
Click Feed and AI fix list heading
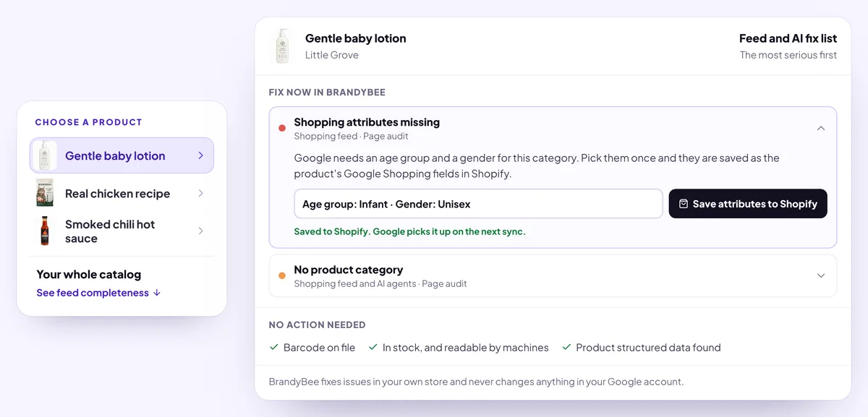[788, 38]
